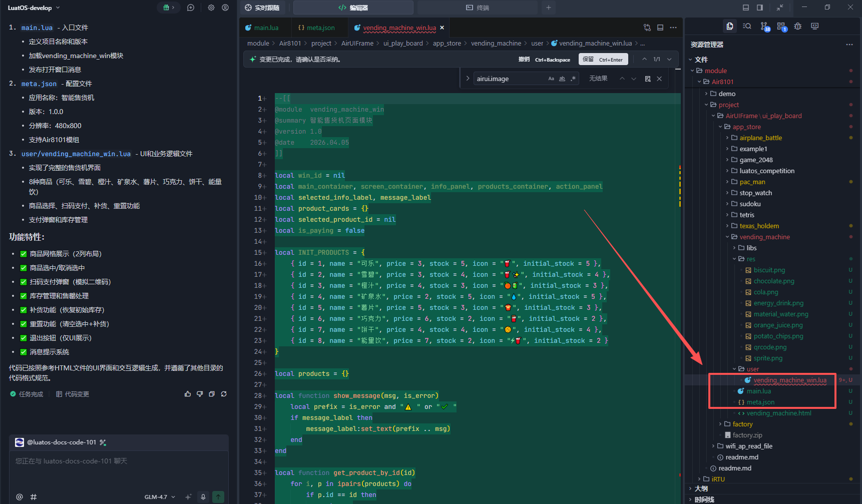
Task: Expand the replace toggle in find widget
Action: click(468, 79)
